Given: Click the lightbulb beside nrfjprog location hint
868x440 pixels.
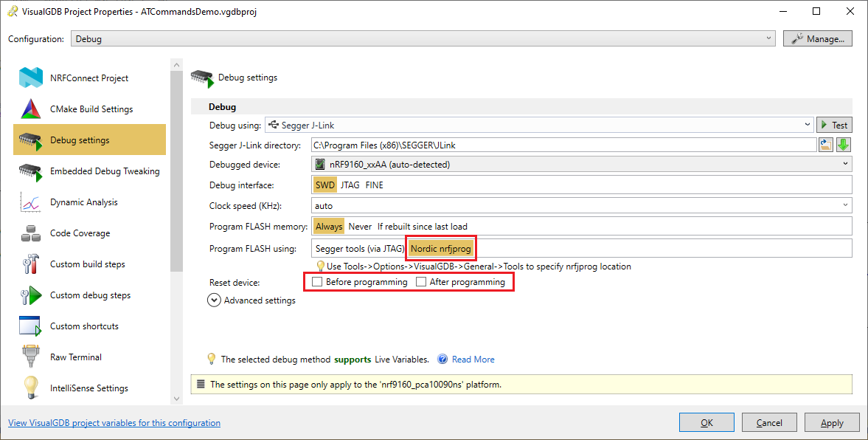Looking at the screenshot, I should pyautogui.click(x=320, y=267).
